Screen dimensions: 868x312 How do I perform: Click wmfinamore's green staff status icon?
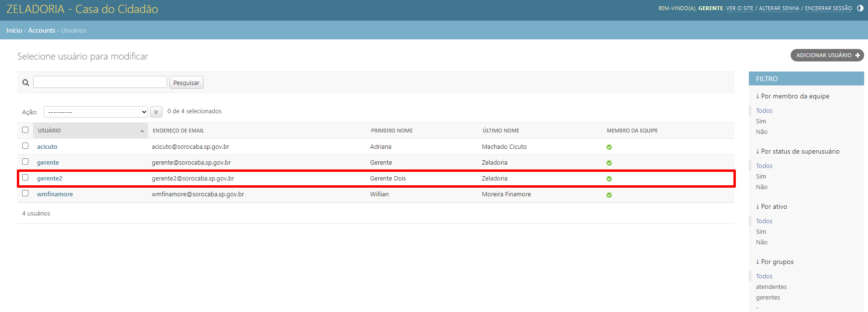609,195
